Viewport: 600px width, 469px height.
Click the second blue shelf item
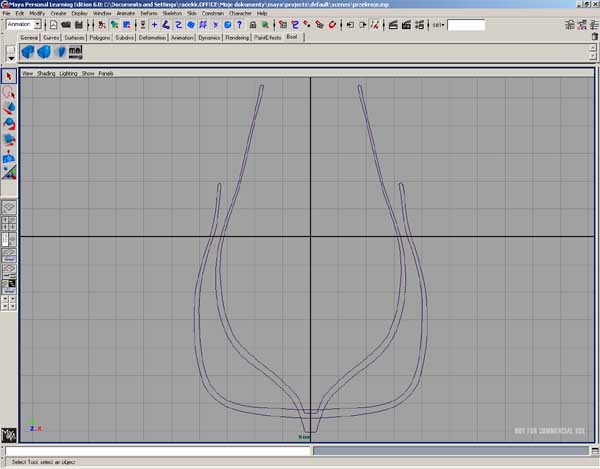(x=44, y=52)
